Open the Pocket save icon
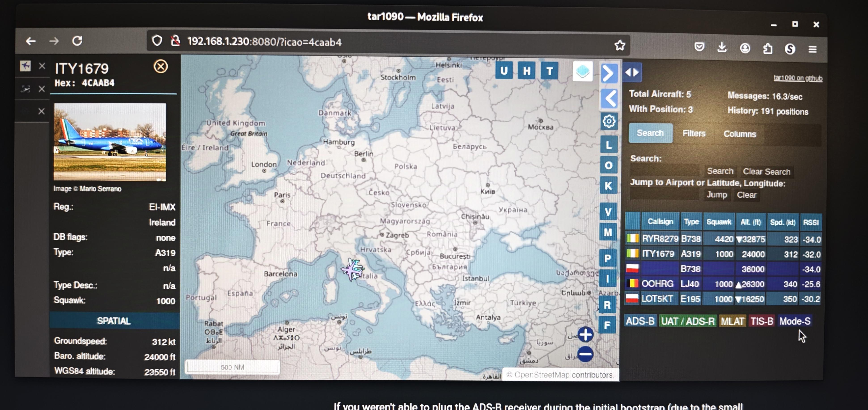The width and height of the screenshot is (868, 410). tap(699, 46)
